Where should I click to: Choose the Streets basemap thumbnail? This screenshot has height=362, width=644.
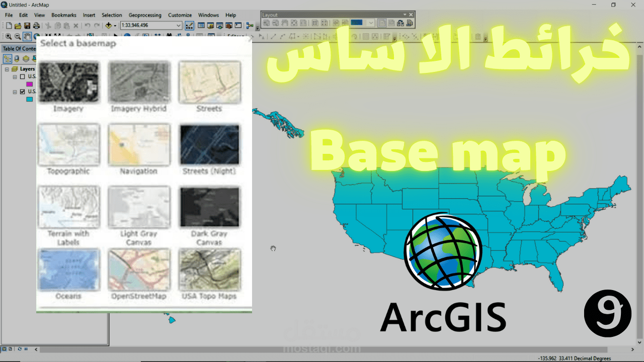(209, 82)
